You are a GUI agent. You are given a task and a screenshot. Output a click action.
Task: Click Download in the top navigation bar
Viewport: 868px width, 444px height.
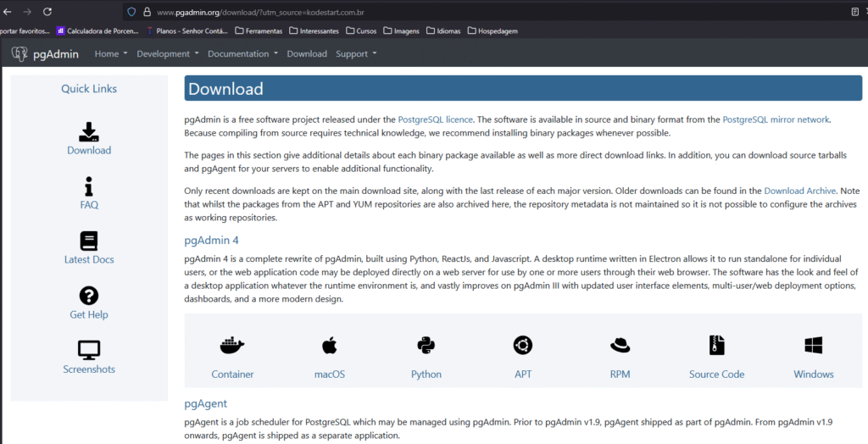tap(307, 54)
